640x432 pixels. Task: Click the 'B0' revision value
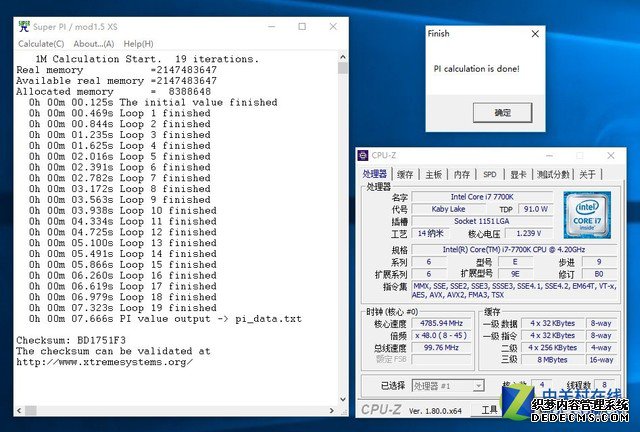pos(599,274)
